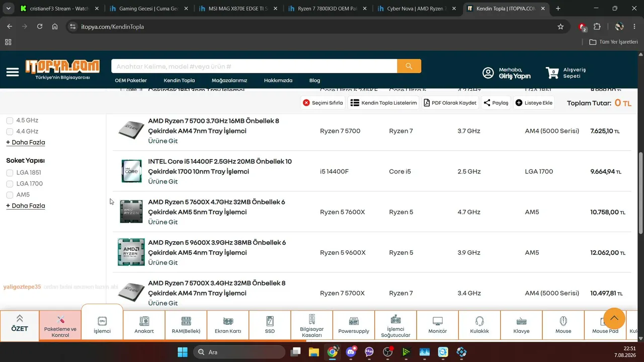Image resolution: width=644 pixels, height=362 pixels.
Task: Open the Klavye component category
Action: [521, 325]
